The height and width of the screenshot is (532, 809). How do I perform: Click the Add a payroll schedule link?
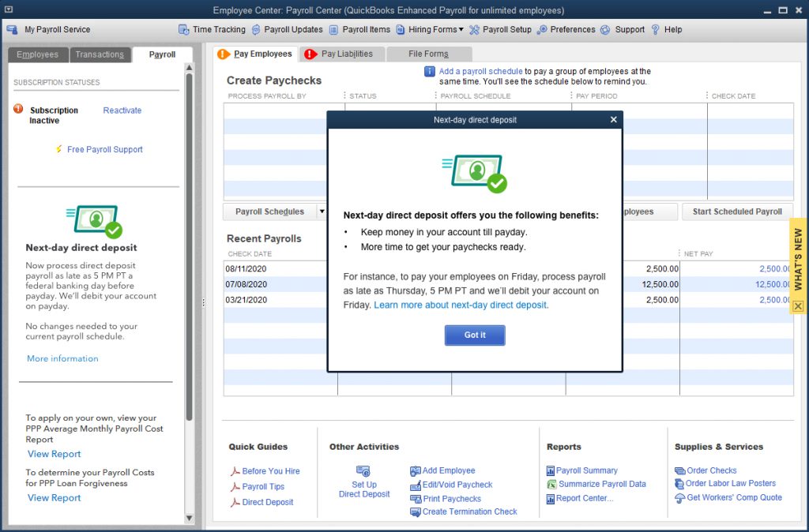click(480, 72)
